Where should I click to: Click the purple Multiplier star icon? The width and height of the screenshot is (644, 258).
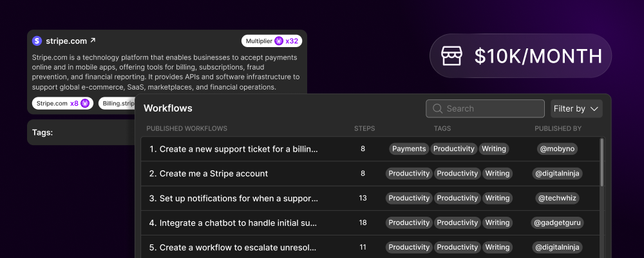point(279,41)
